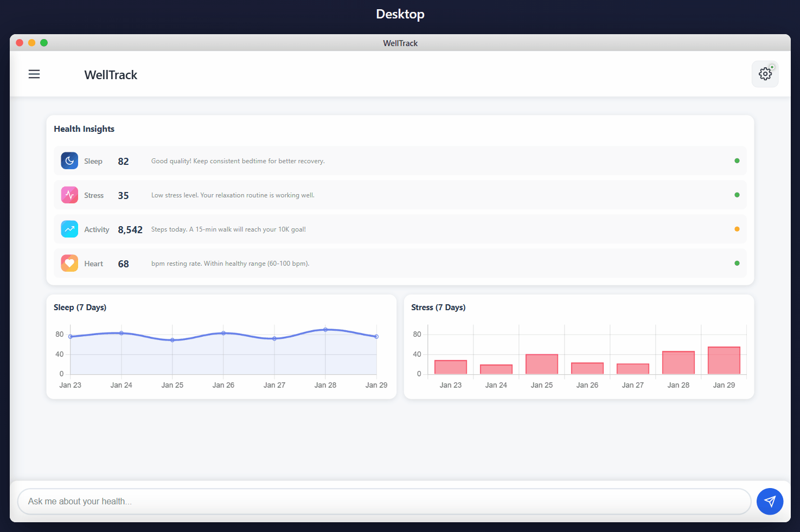
Task: Click the Jan 29 bar in Stress chart
Action: pyautogui.click(x=724, y=361)
